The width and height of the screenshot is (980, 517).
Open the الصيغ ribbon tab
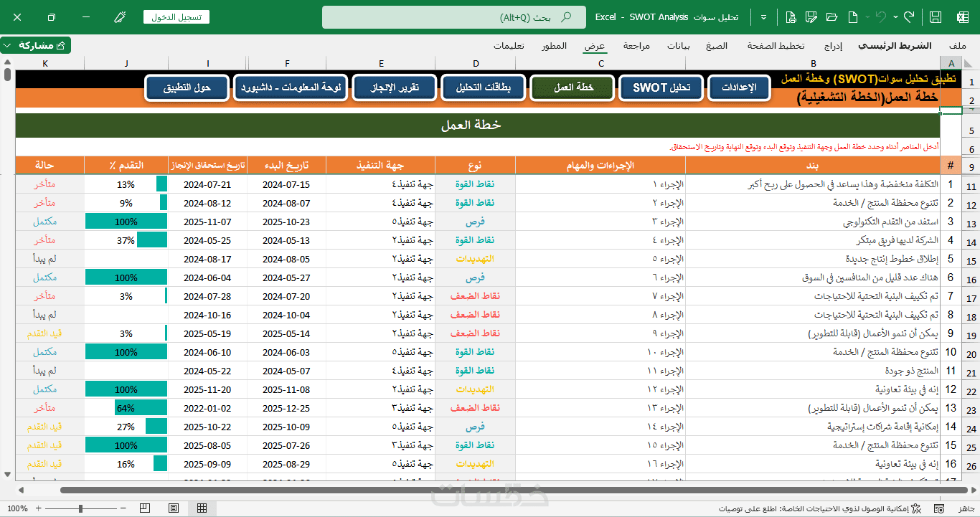(x=717, y=45)
